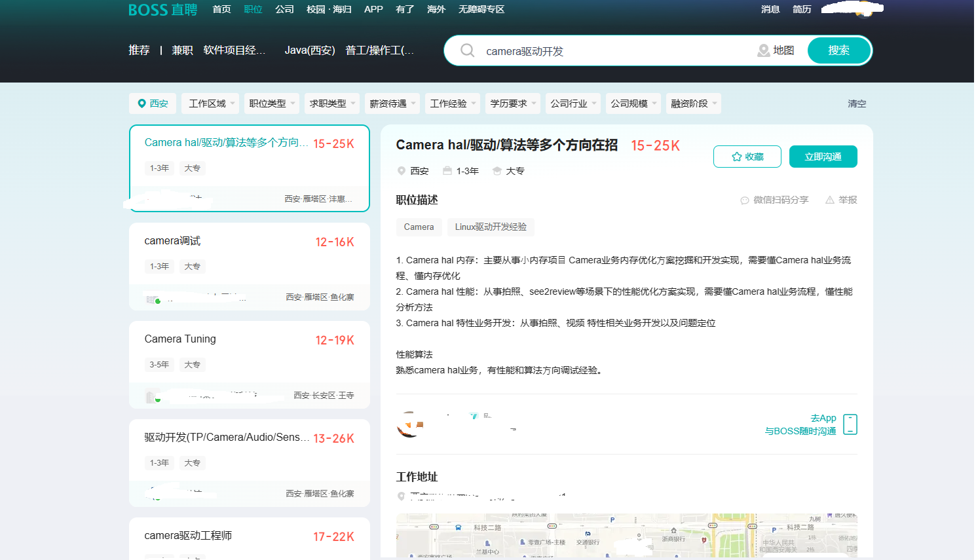The height and width of the screenshot is (560, 976).
Task: Open the camera调试 job card
Action: pos(250,267)
